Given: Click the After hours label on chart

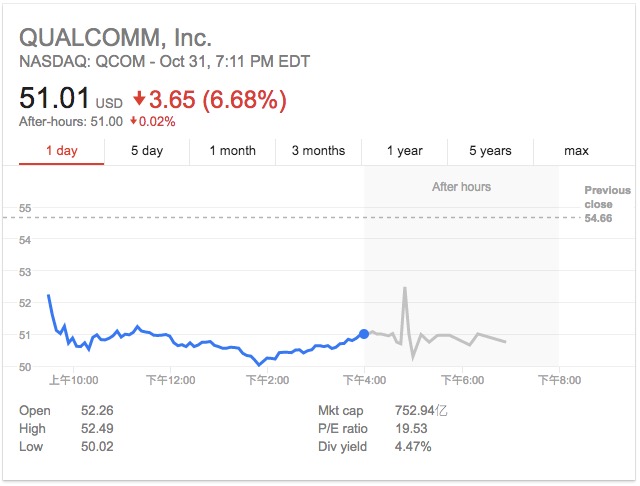Looking at the screenshot, I should point(461,186).
